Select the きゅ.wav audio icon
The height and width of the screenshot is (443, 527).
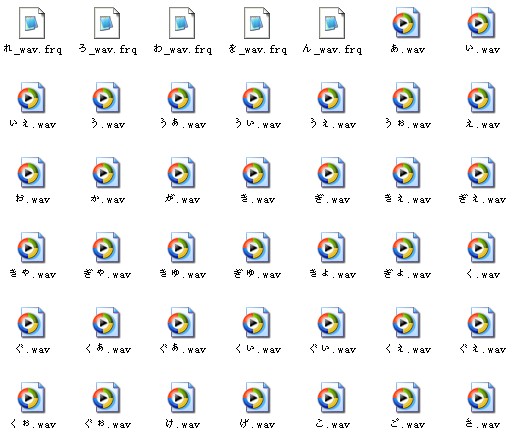[181, 247]
